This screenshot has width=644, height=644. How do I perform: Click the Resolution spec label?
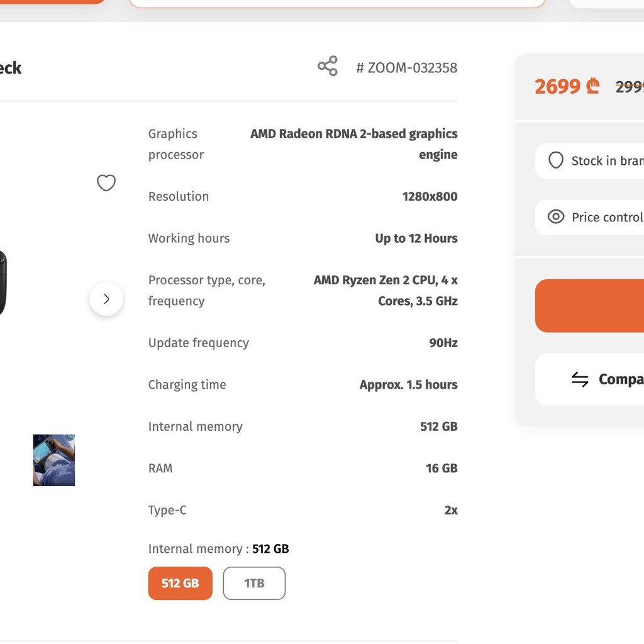click(178, 196)
